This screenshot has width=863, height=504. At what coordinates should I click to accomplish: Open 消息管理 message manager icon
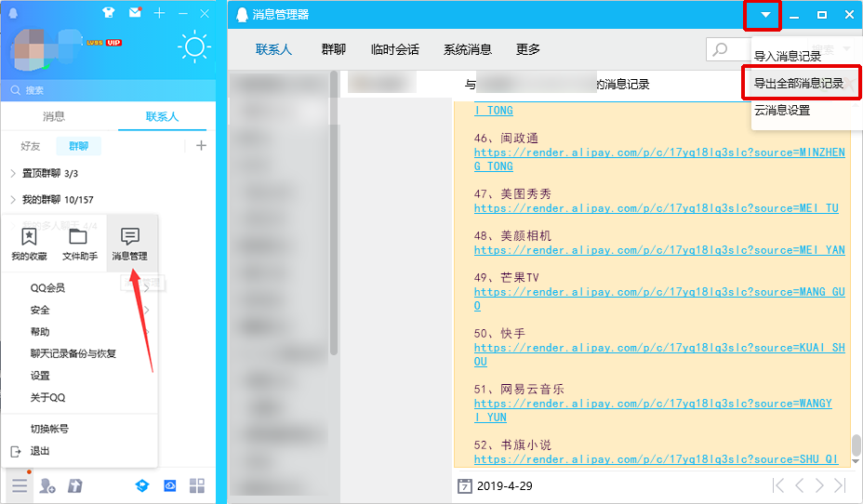[130, 244]
